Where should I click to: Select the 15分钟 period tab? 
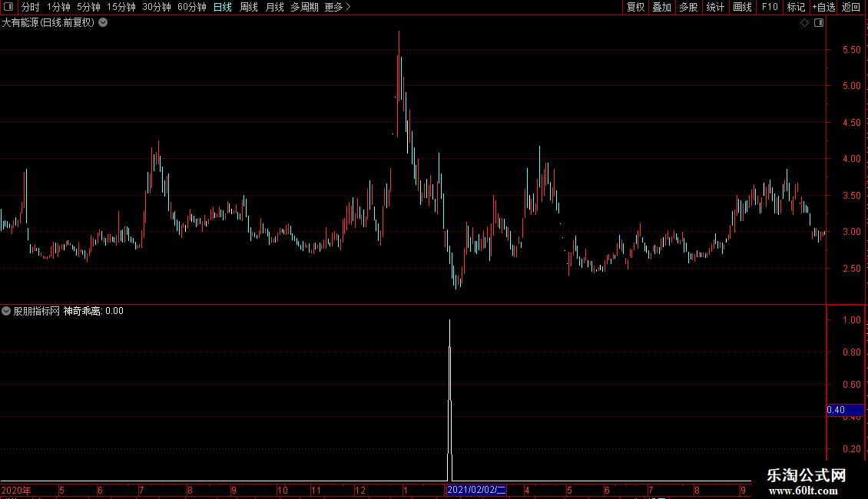tap(121, 7)
